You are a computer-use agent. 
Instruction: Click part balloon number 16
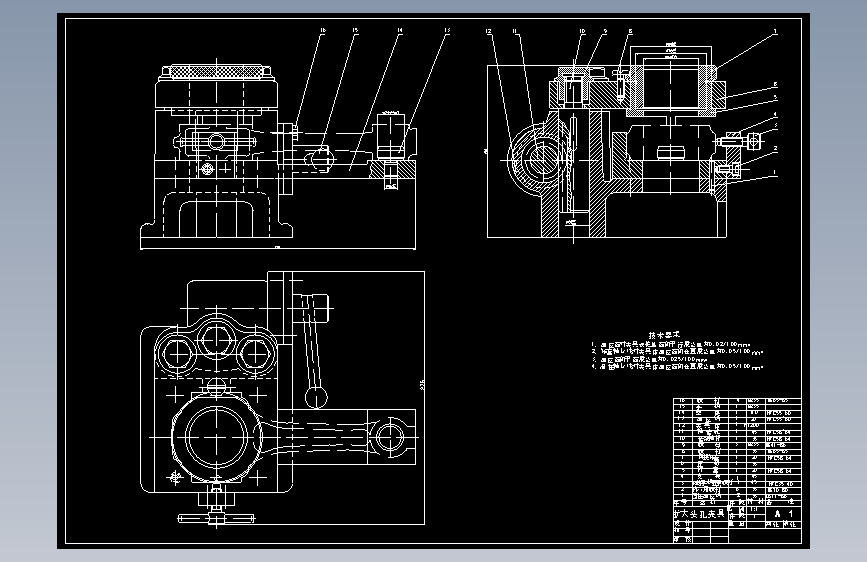322,31
